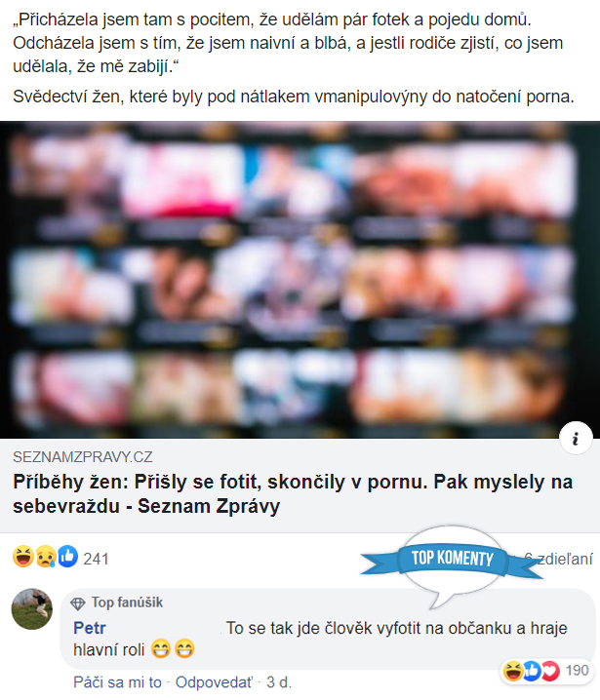The width and height of the screenshot is (600, 700).
Task: Click the TOP KOMENTY ribbon badge
Action: coord(452,559)
